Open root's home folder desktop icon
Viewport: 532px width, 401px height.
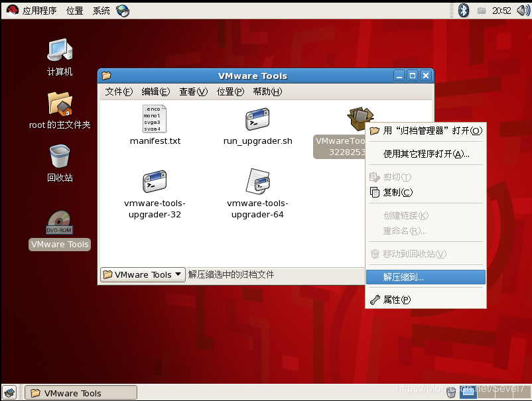point(60,103)
